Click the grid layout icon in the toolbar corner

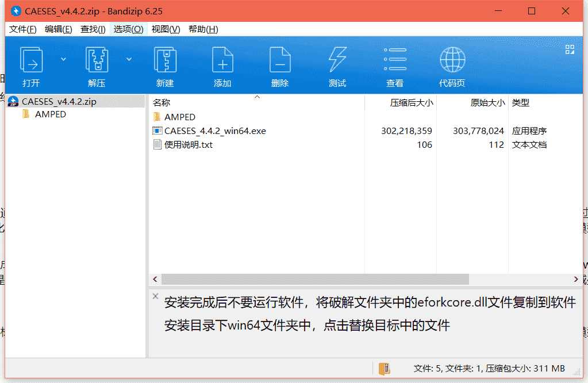570,49
